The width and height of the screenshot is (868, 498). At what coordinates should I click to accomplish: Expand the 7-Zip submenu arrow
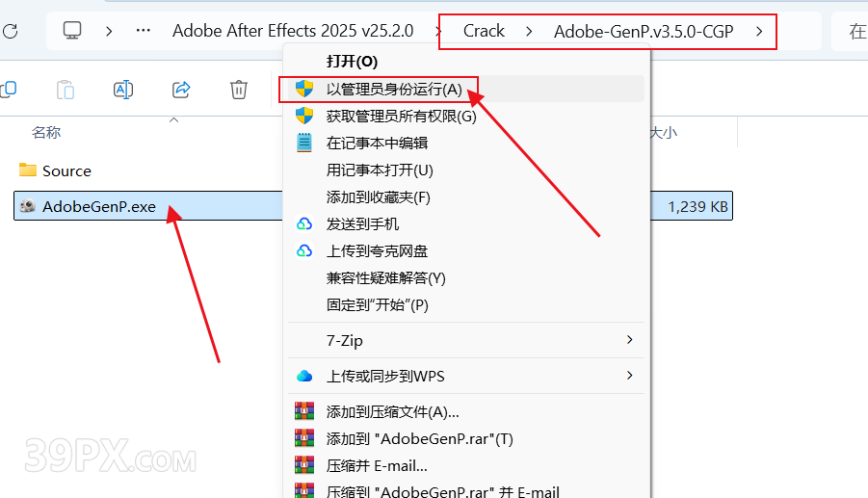[629, 340]
